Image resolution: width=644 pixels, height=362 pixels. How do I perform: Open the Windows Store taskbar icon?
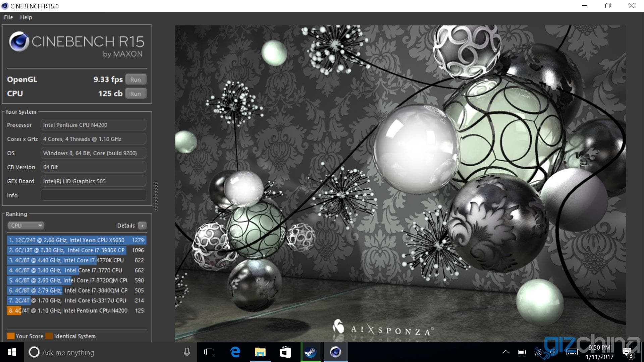(285, 352)
